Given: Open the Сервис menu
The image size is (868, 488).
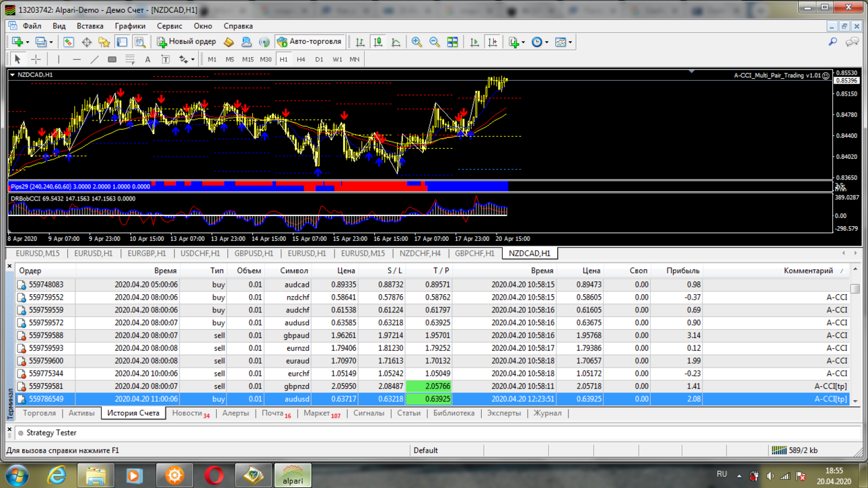Looking at the screenshot, I should (170, 26).
